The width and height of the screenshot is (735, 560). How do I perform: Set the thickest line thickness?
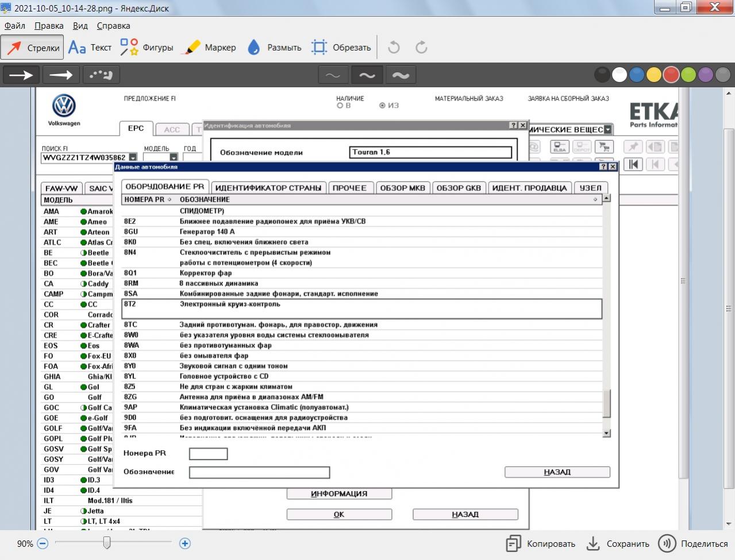pos(401,75)
